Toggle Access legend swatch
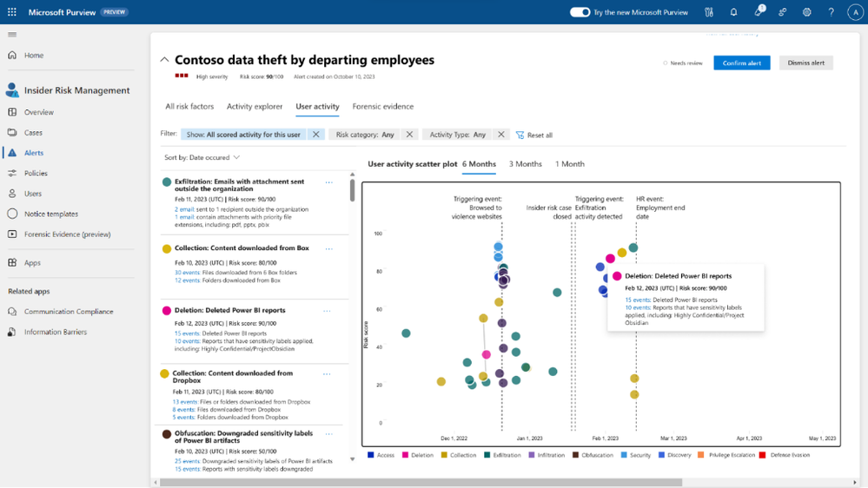Screen dimensions: 868x488 [371, 455]
